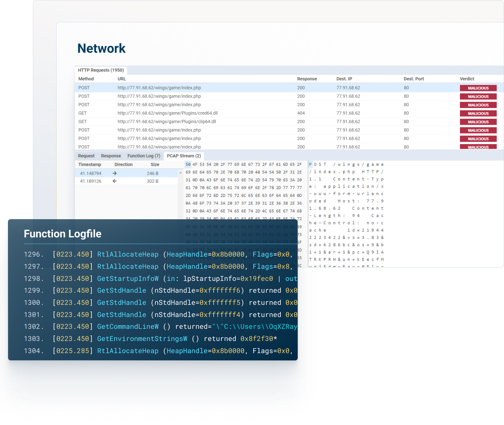The width and height of the screenshot is (504, 425).
Task: Sort by the URL column header
Action: click(x=122, y=79)
